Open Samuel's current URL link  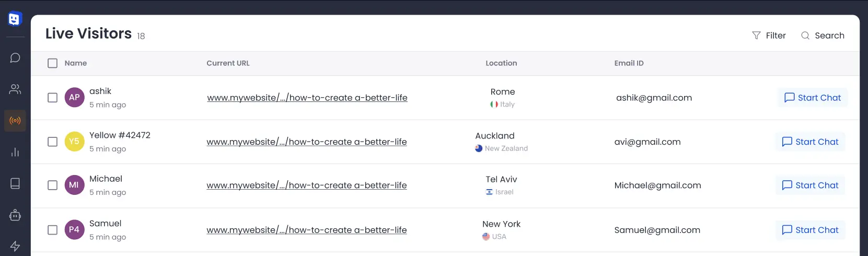[307, 230]
